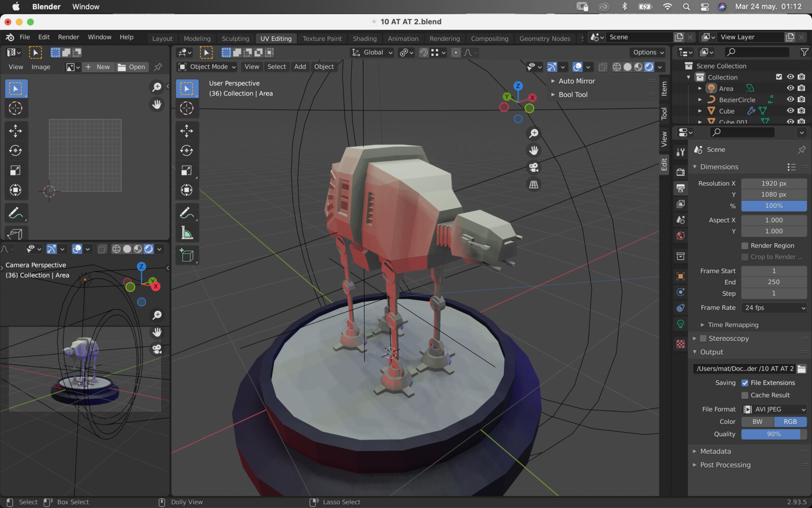The width and height of the screenshot is (812, 508).
Task: Expand the Time Remapping subpanel
Action: (702, 325)
